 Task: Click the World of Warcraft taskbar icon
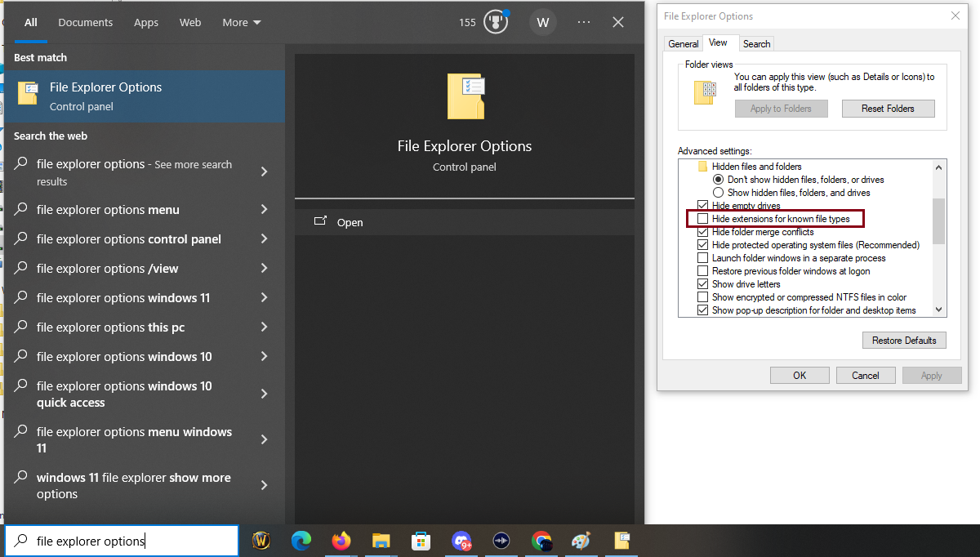(x=261, y=541)
